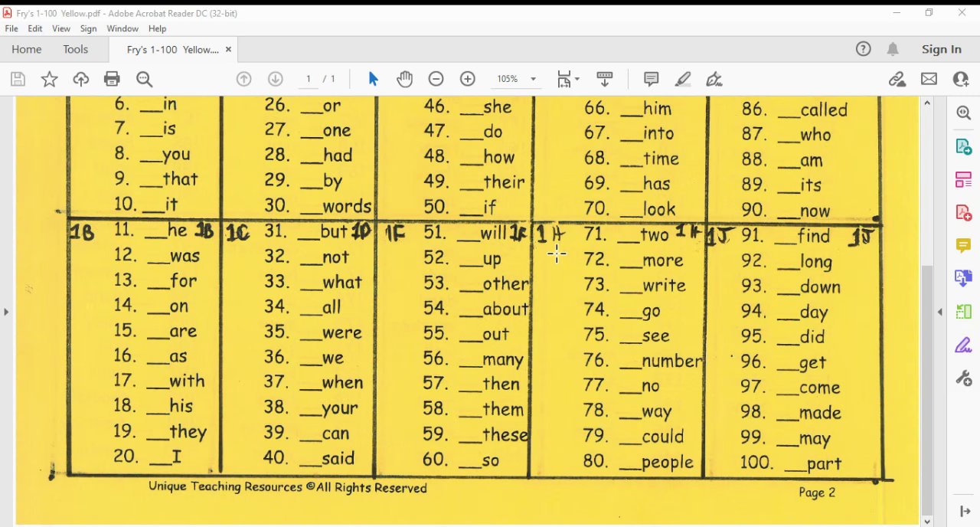The height and width of the screenshot is (527, 980).
Task: Open the Organize Pages pink tool
Action: 963,180
